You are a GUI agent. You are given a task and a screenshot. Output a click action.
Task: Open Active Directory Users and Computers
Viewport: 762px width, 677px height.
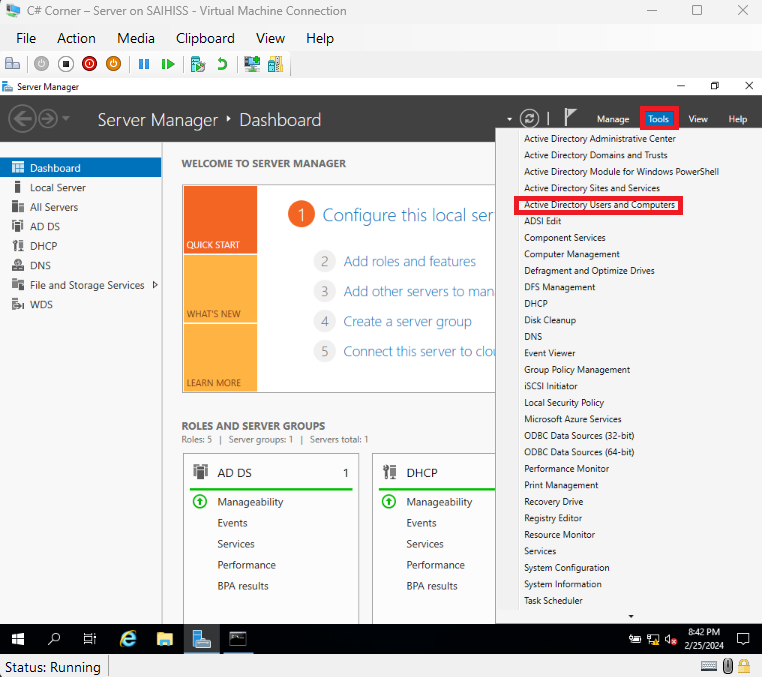point(599,205)
